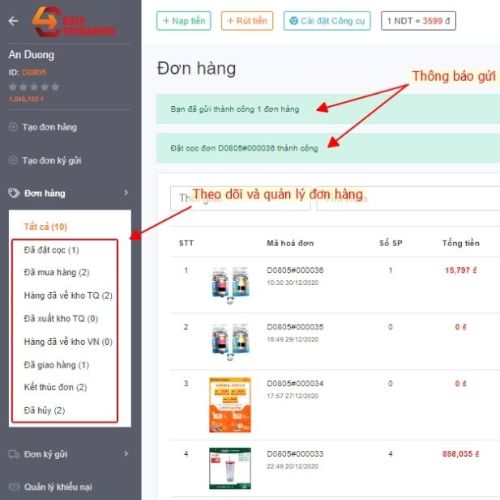The height and width of the screenshot is (500, 500).
Task: Expand the Đơn ký gửi menu chevron
Action: 126,454
